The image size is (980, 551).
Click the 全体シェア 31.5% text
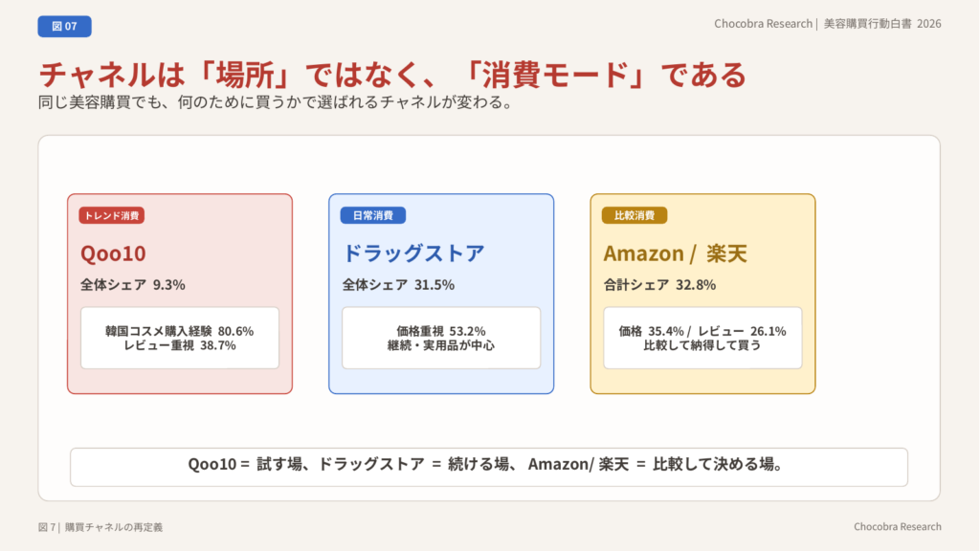pos(398,284)
